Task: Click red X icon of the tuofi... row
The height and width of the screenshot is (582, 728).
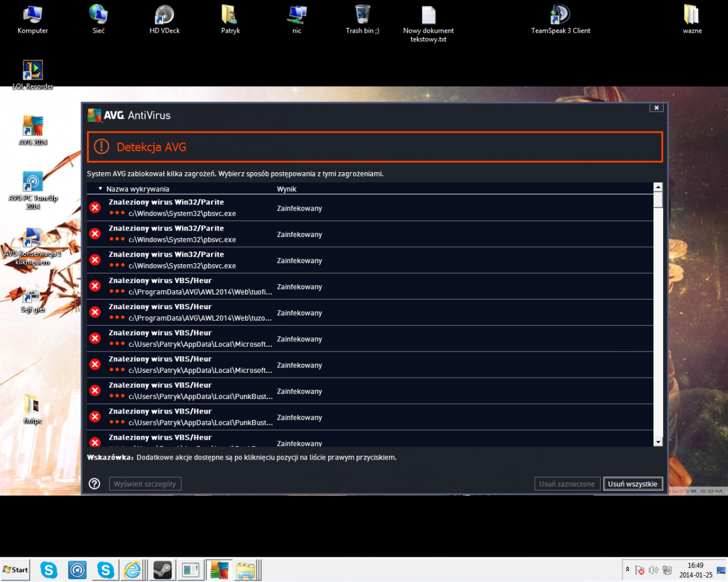Action: click(x=95, y=286)
